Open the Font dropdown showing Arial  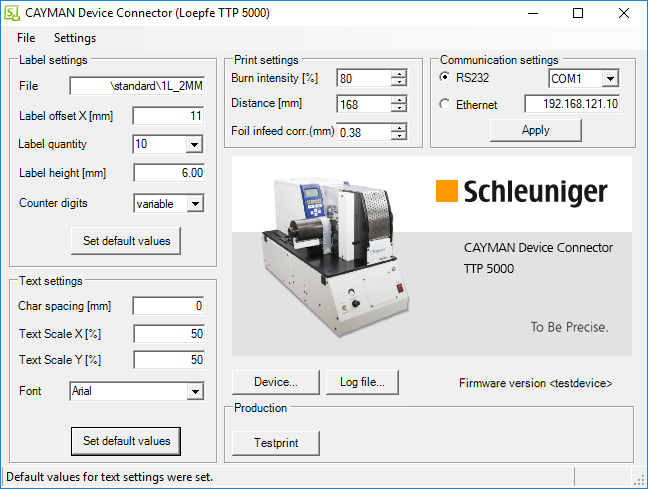(x=195, y=391)
